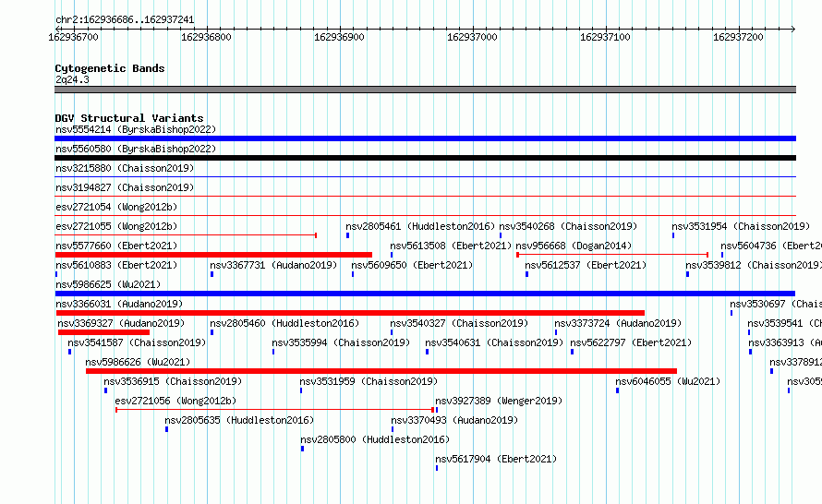Click the nsv5554214 (ByrskaBishop2022) variant label
Viewport: 822px width, 504px height.
pyautogui.click(x=136, y=129)
